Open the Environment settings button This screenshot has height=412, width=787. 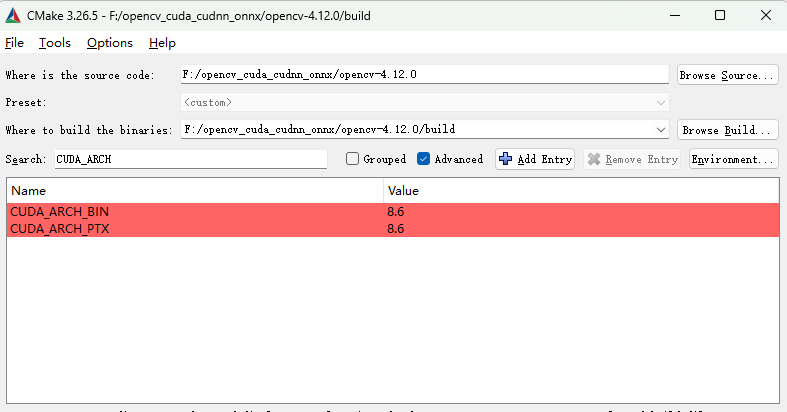733,159
